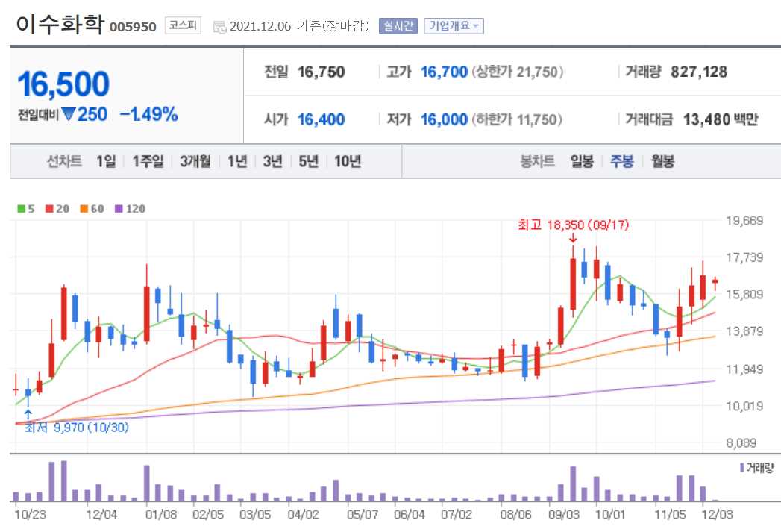Select the 1년 line chart tab
The height and width of the screenshot is (532, 781).
pos(237,161)
